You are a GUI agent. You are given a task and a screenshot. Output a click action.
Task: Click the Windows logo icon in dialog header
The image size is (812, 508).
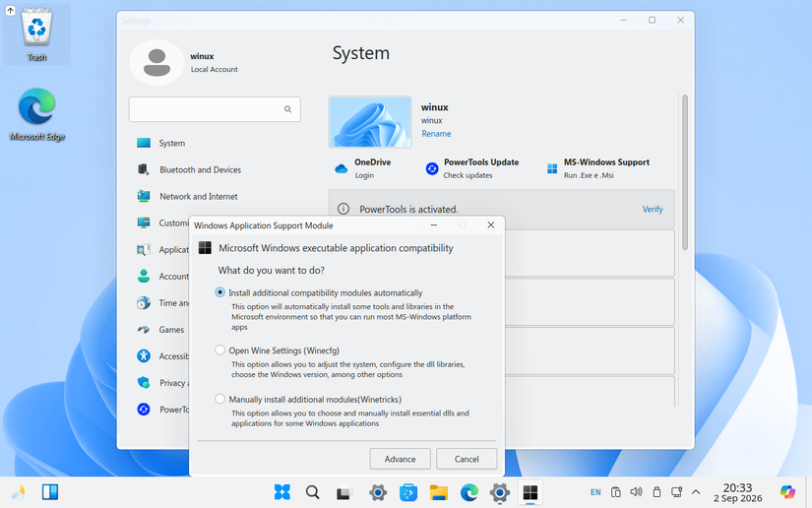coord(205,247)
